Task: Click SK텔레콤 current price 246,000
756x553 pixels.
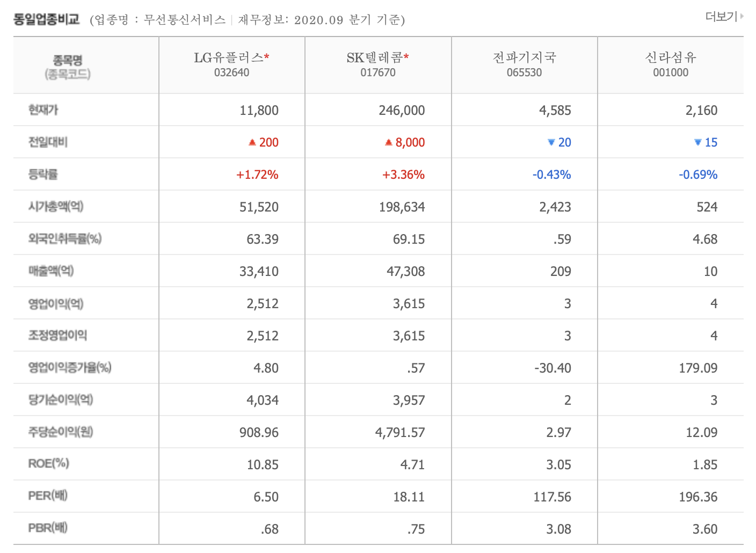Action: pos(402,111)
